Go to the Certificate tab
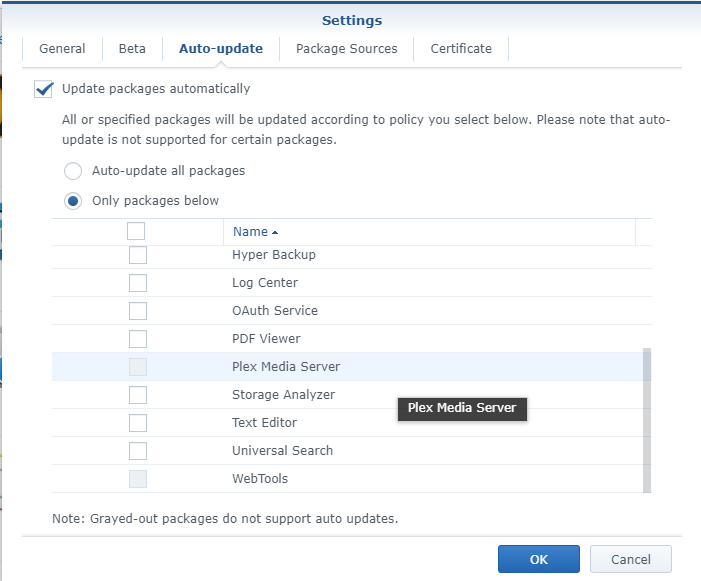Viewport: 701px width, 581px height. [461, 49]
